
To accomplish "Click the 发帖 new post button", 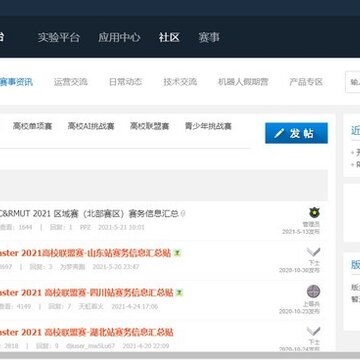I will pyautogui.click(x=296, y=133).
